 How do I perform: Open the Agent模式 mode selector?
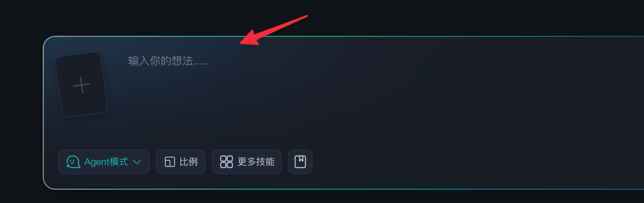click(x=104, y=162)
